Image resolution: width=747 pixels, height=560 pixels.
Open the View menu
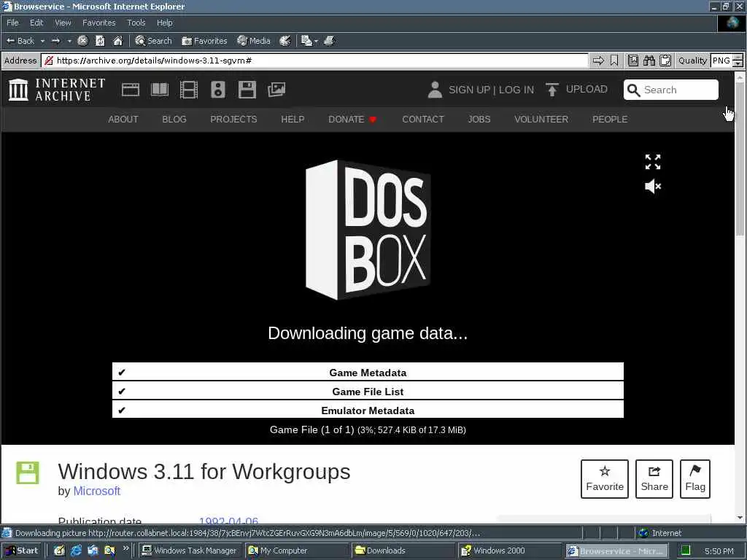click(63, 23)
